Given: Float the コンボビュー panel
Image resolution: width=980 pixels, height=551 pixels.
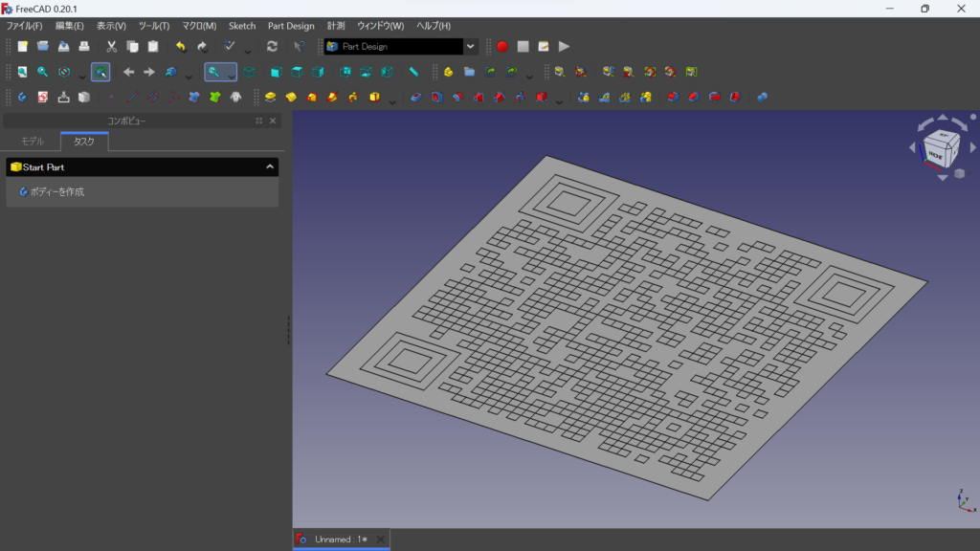Looking at the screenshot, I should click(x=258, y=121).
